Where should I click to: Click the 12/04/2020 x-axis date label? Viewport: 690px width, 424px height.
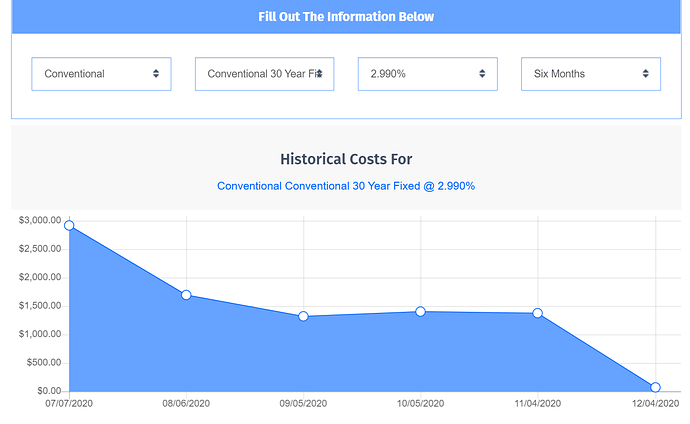655,403
